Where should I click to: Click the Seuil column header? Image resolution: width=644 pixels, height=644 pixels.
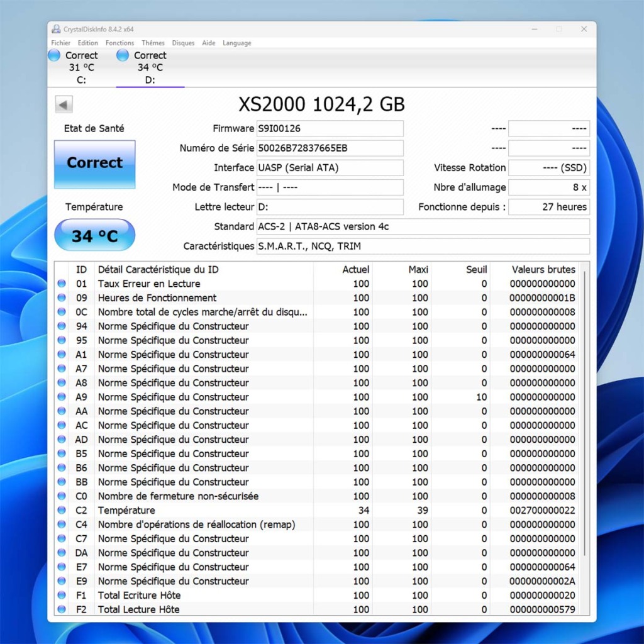(x=460, y=269)
